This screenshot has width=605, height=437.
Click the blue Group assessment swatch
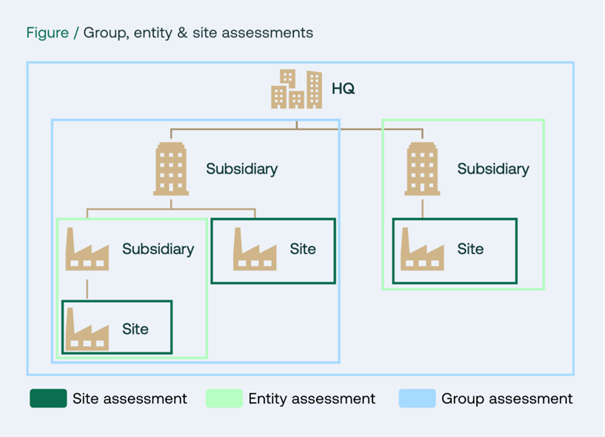coord(416,398)
